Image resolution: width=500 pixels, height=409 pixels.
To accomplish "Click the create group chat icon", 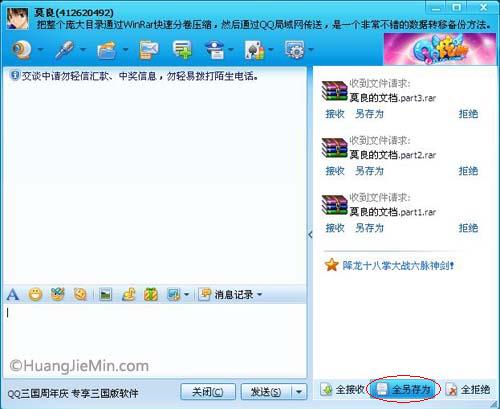I will click(x=182, y=50).
